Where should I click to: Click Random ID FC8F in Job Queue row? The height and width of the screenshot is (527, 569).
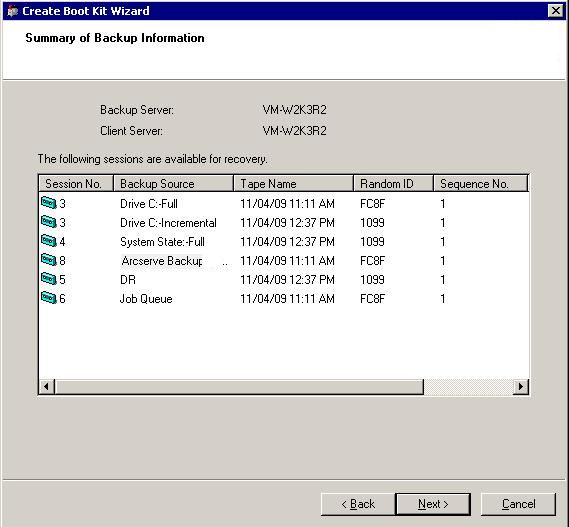(x=372, y=299)
